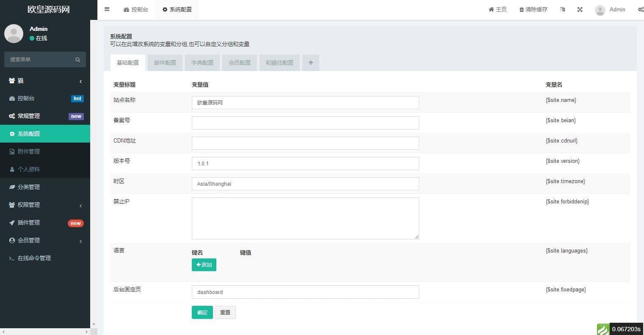Click the 确定 submit button

coord(202,313)
